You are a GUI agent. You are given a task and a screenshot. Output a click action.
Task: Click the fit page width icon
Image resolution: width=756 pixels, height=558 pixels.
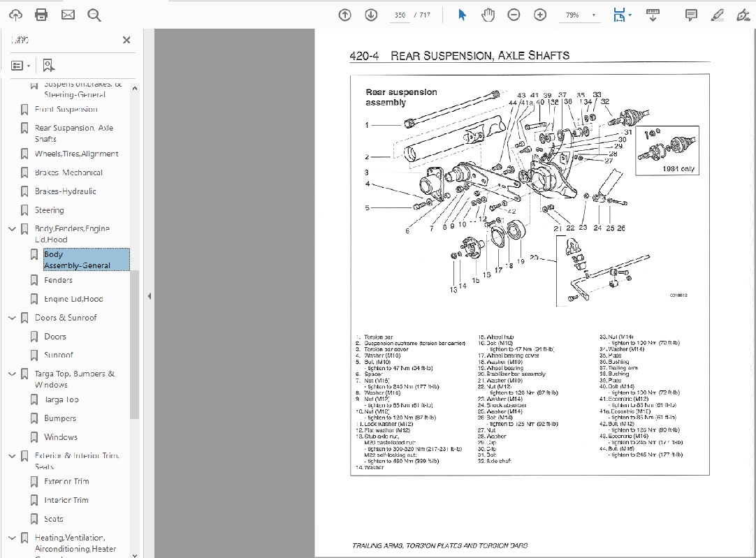(x=619, y=15)
